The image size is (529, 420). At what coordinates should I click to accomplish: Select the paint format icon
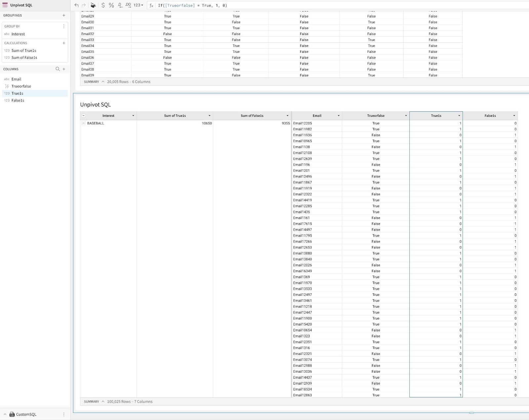click(93, 5)
